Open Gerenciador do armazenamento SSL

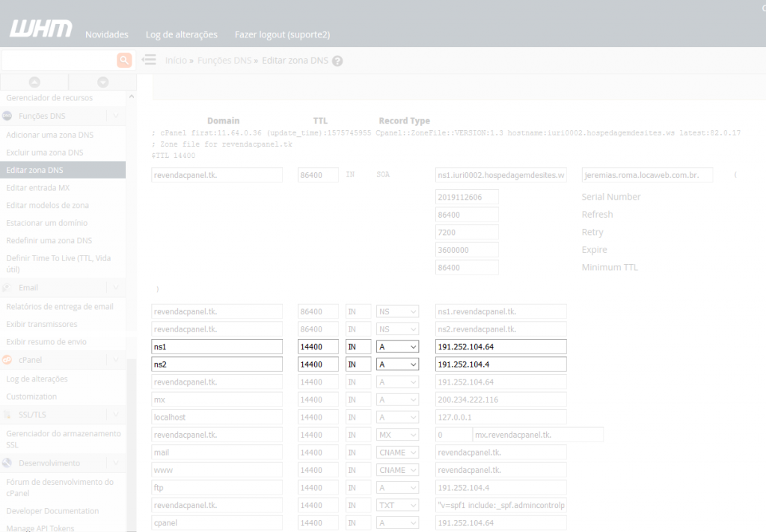point(63,439)
